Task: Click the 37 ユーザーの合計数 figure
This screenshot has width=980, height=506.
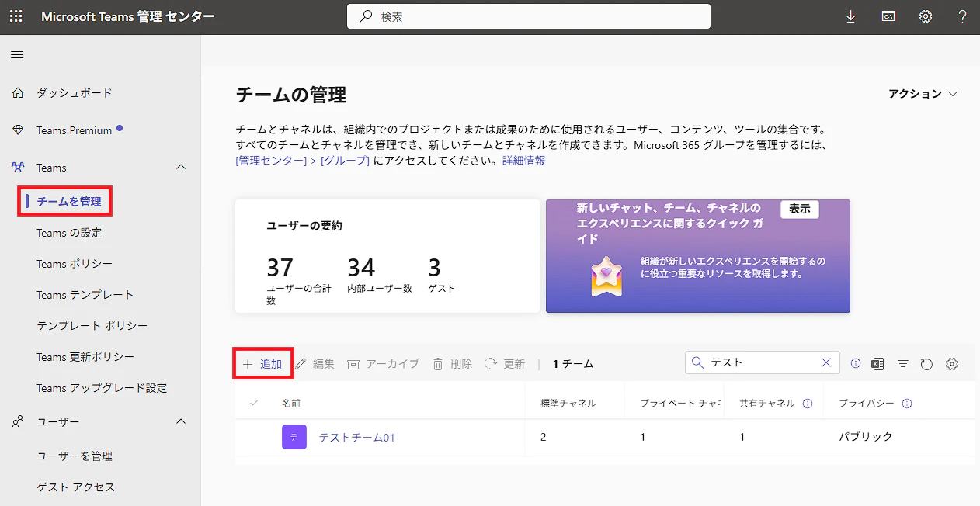Action: pos(280,268)
